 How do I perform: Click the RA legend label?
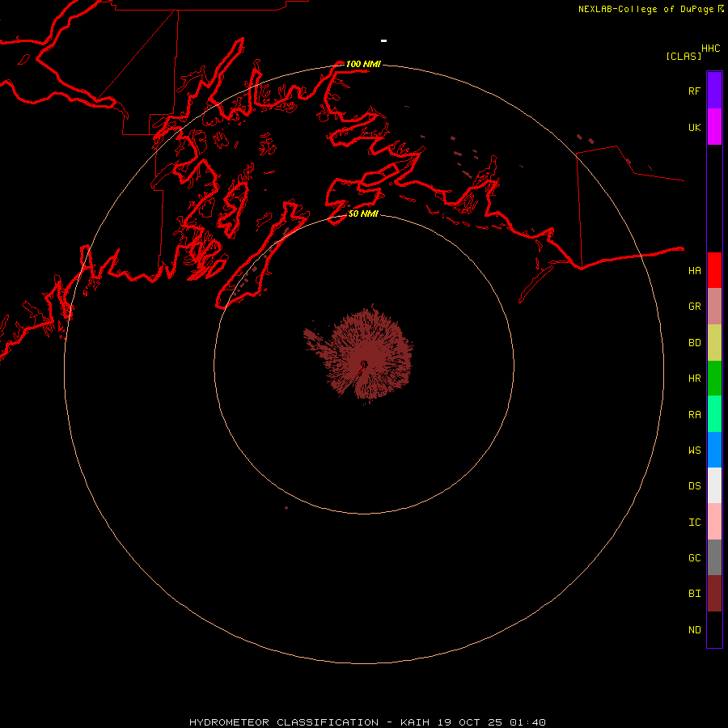pyautogui.click(x=694, y=415)
